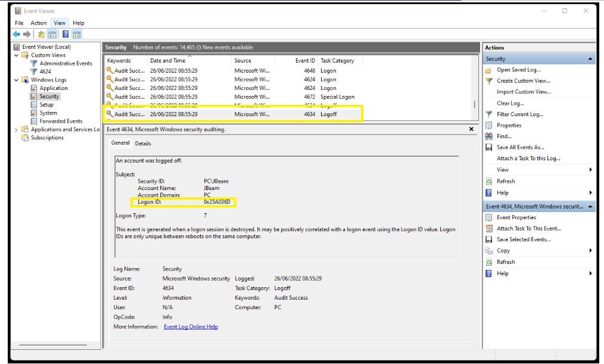Expand Help submenu under Event 4634 actions

[590, 273]
